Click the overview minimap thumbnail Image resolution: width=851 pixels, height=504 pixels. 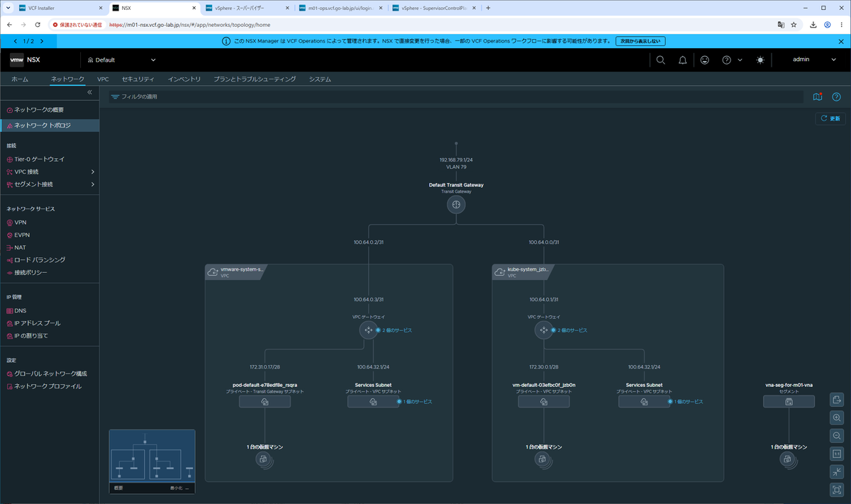152,457
